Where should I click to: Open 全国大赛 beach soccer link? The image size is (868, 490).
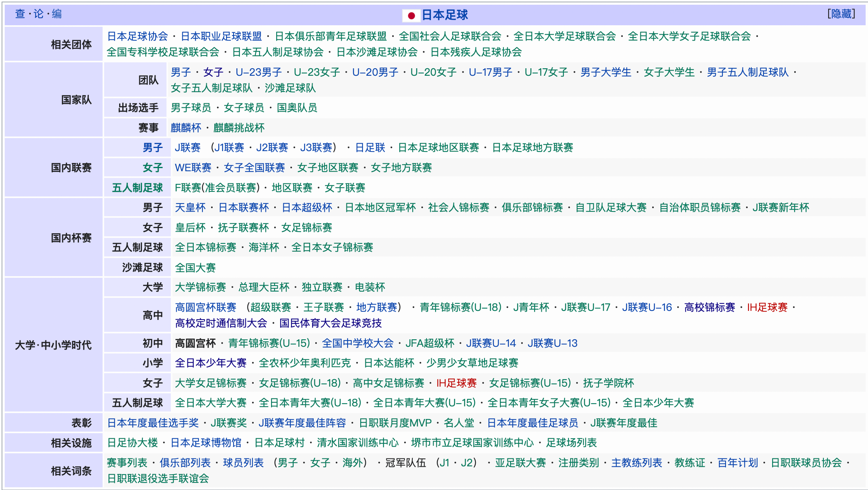coord(195,268)
